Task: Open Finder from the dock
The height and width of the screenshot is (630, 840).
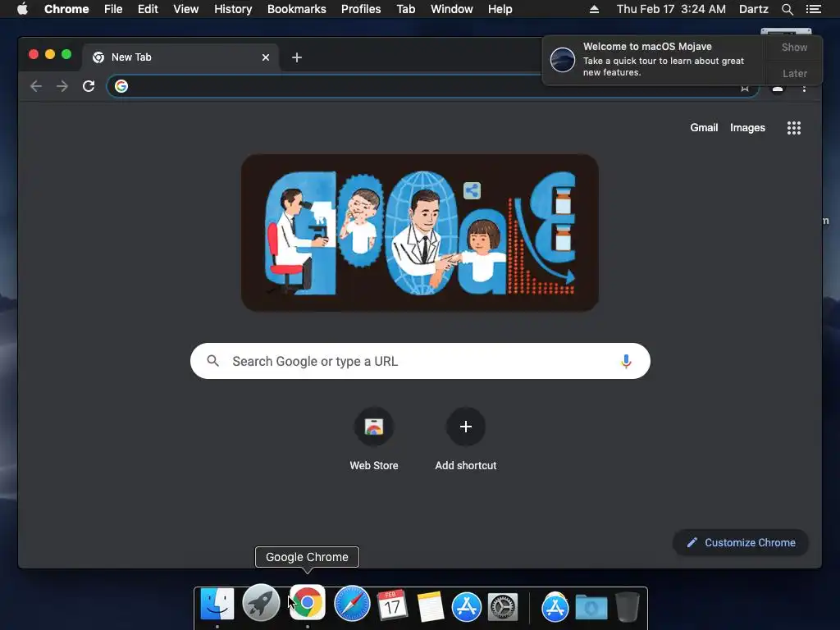Action: [x=217, y=605]
